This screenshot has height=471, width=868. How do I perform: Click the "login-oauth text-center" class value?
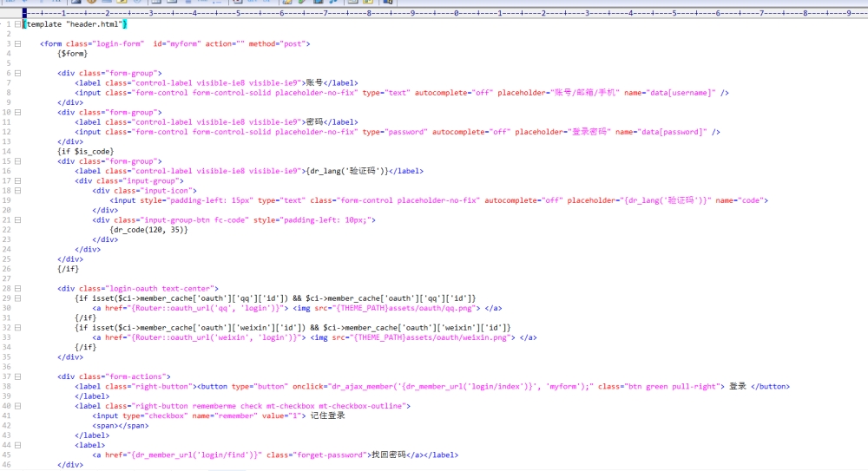click(x=160, y=289)
